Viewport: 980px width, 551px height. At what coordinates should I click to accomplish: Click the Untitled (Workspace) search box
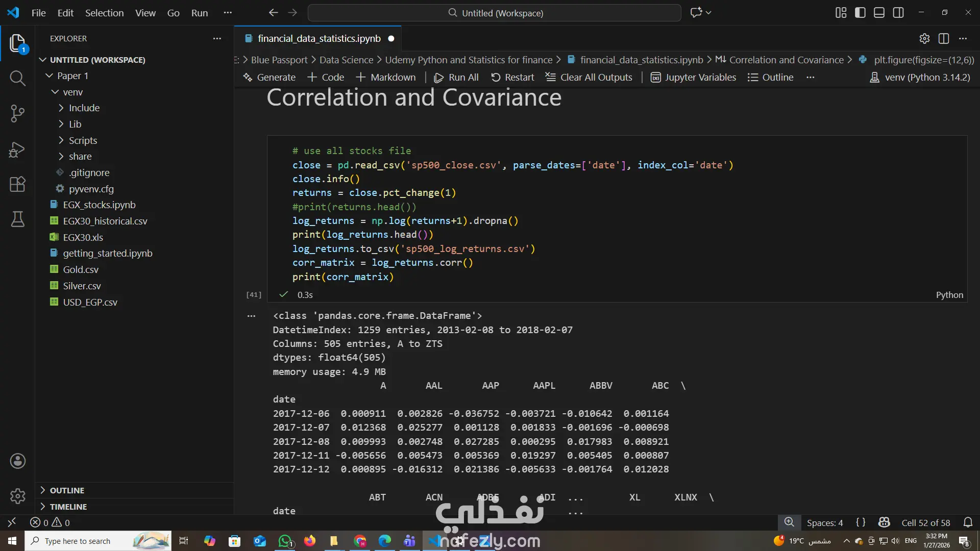494,13
